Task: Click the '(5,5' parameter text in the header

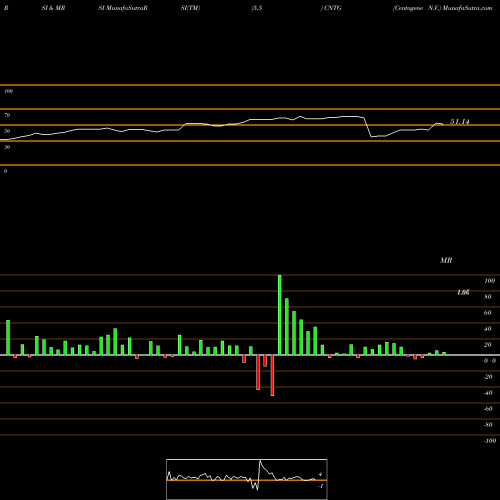Action: (x=257, y=8)
